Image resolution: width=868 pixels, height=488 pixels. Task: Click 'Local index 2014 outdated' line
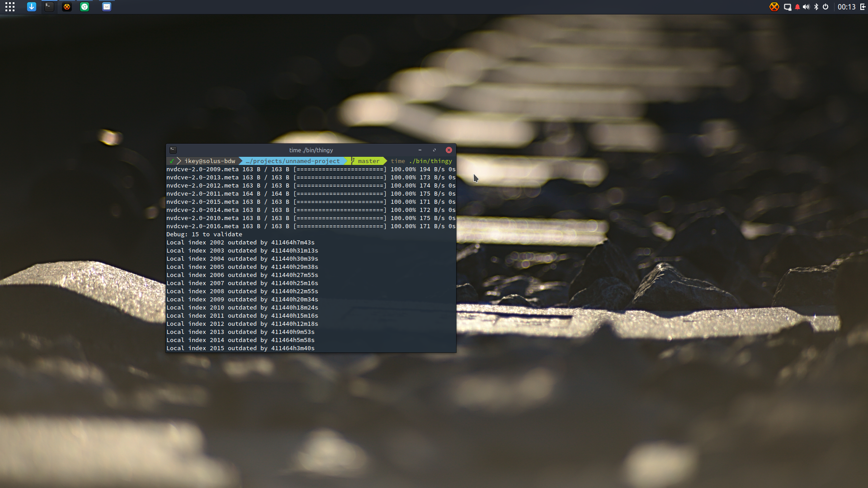point(241,340)
